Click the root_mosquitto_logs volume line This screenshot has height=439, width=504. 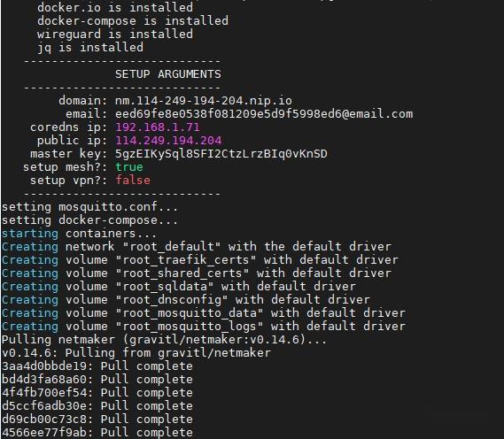204,327
